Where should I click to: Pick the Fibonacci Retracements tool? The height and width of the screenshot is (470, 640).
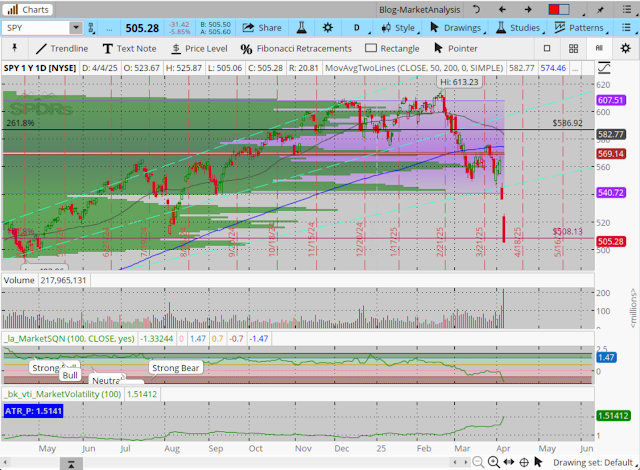(x=296, y=49)
